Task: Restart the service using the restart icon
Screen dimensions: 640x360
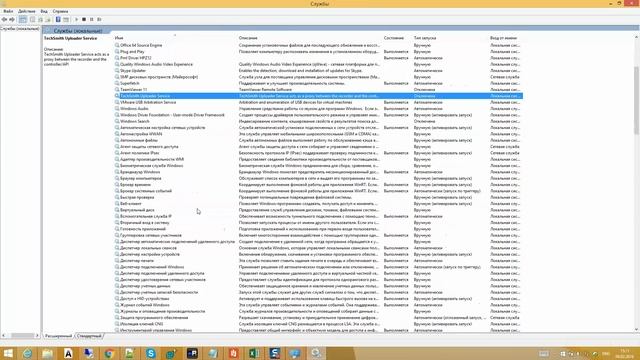Action: [x=99, y=20]
